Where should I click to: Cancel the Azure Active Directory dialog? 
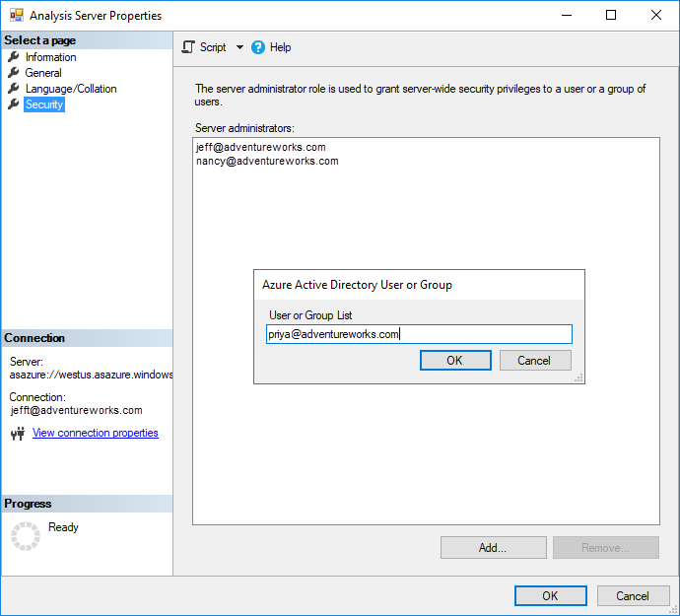(535, 361)
